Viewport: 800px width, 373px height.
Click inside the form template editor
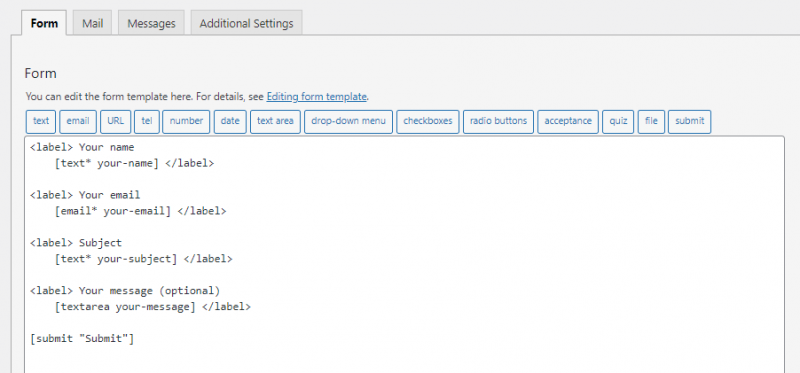pyautogui.click(x=405, y=254)
